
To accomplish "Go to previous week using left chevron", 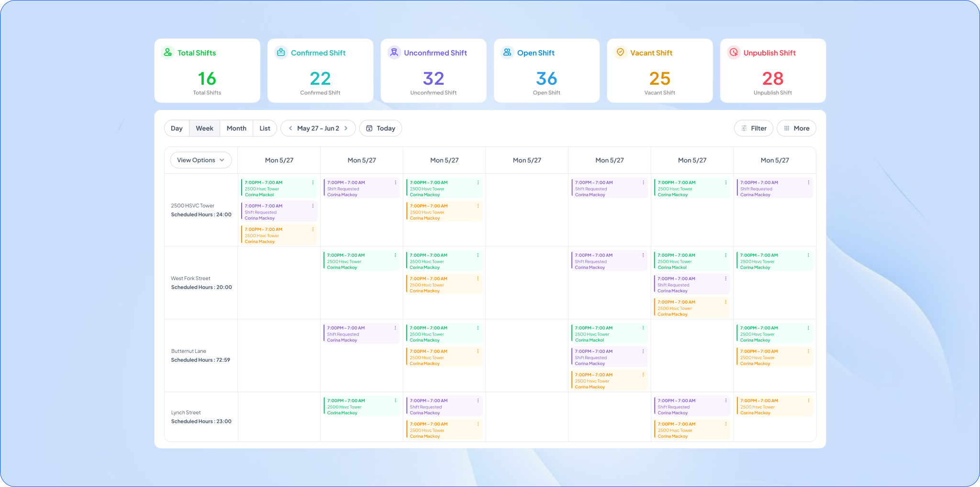I will click(290, 128).
